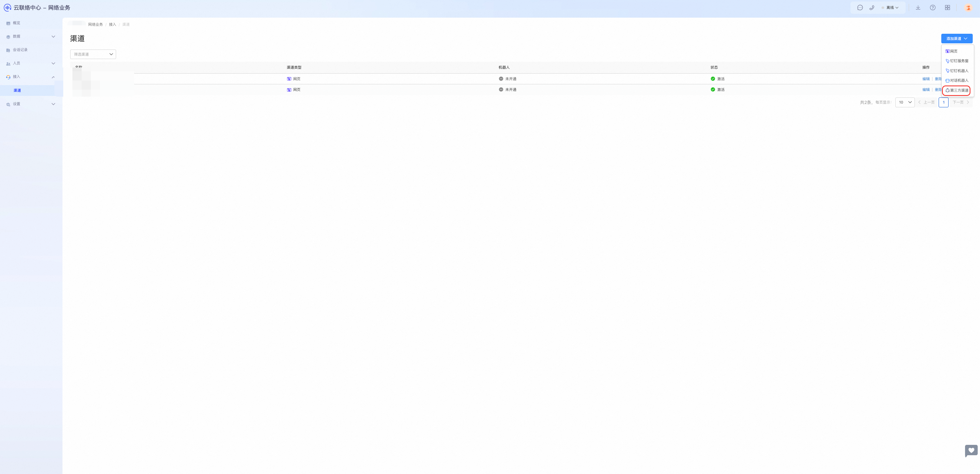Open the chat message icon in header
Viewport: 980px width, 474px height.
click(860, 8)
